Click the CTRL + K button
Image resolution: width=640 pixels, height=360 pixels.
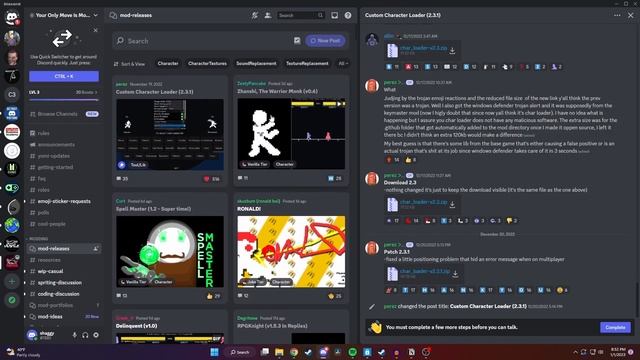[x=64, y=76]
